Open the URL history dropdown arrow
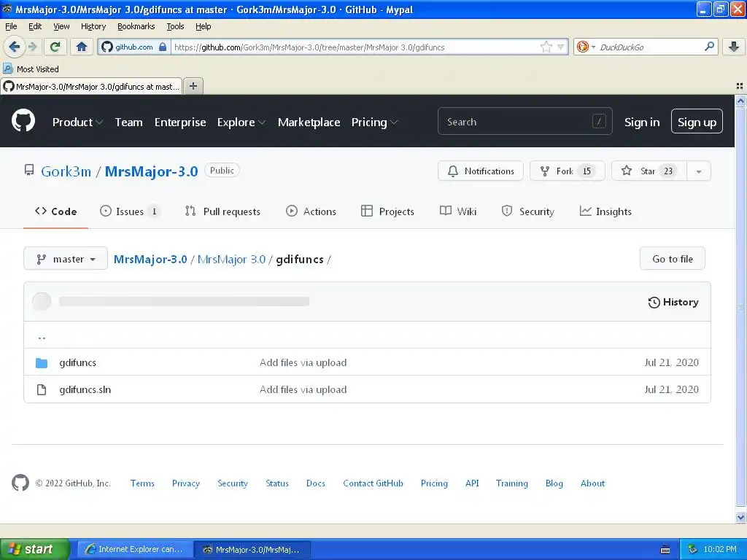747x560 pixels. coord(561,47)
